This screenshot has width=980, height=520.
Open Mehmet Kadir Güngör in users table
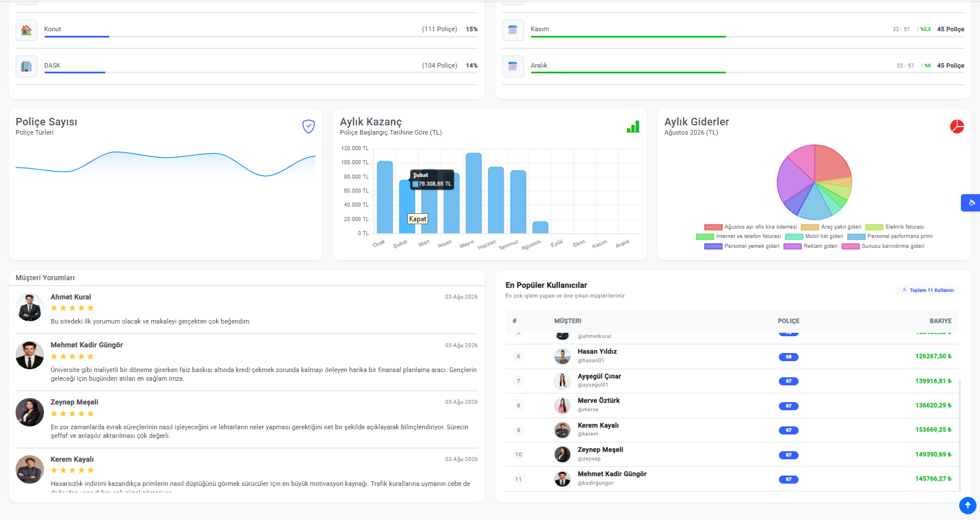[612, 474]
